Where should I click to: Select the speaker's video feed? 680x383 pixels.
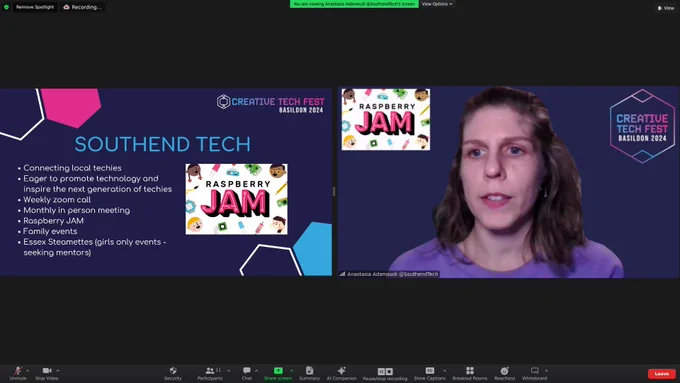(508, 182)
